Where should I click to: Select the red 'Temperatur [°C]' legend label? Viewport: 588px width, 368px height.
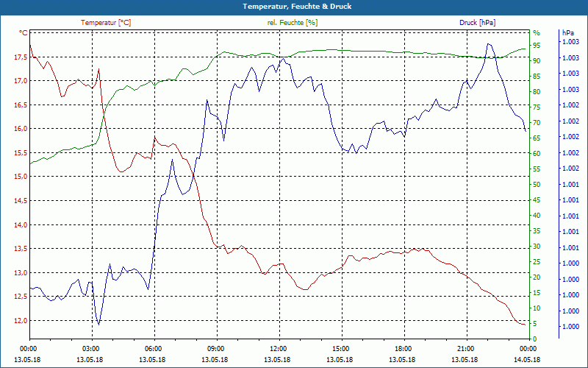(106, 23)
